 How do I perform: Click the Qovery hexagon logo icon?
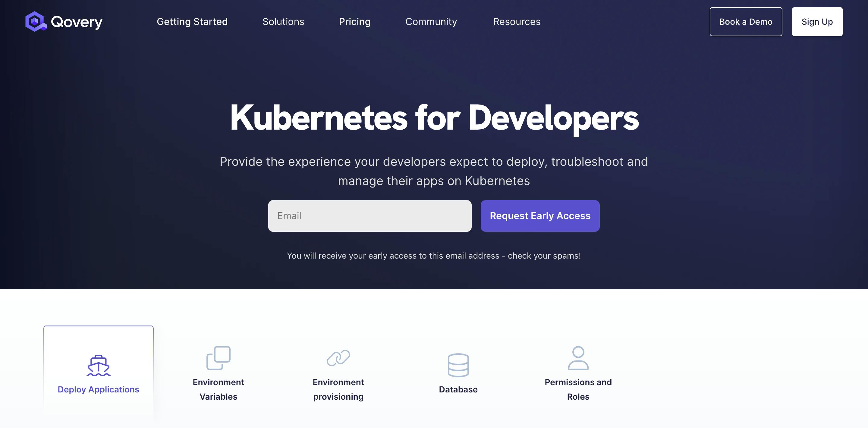(35, 21)
